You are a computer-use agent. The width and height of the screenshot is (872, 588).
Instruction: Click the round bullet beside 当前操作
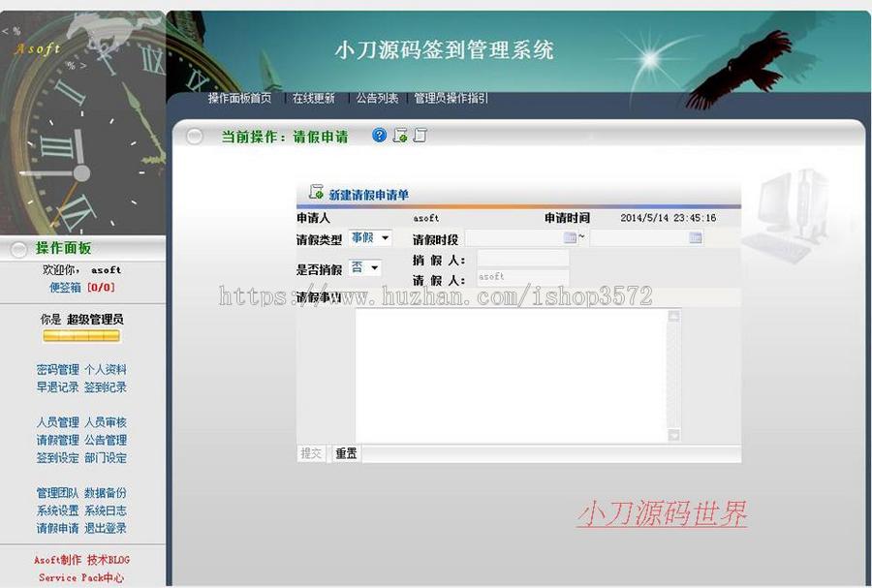pos(194,137)
